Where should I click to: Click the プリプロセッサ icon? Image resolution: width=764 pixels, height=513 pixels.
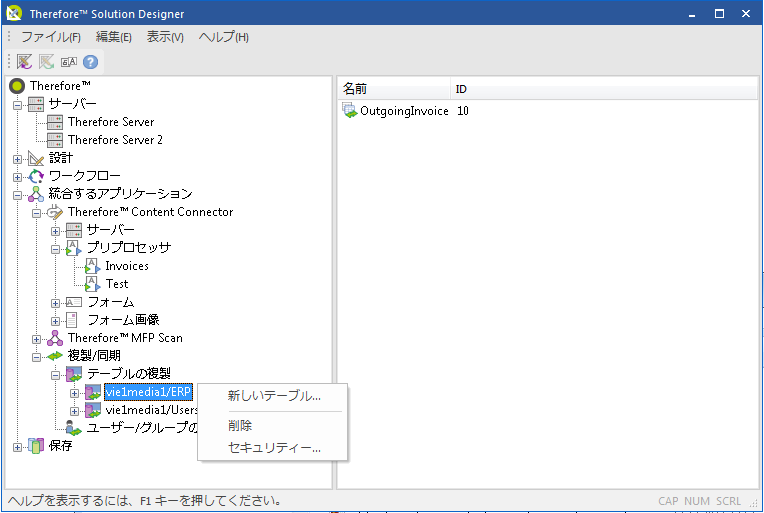point(74,248)
